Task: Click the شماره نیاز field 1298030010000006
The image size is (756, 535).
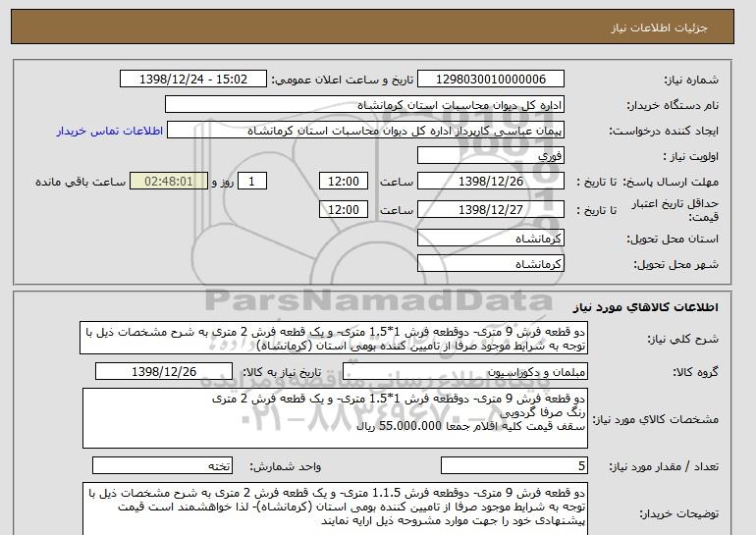Action: tap(490, 80)
